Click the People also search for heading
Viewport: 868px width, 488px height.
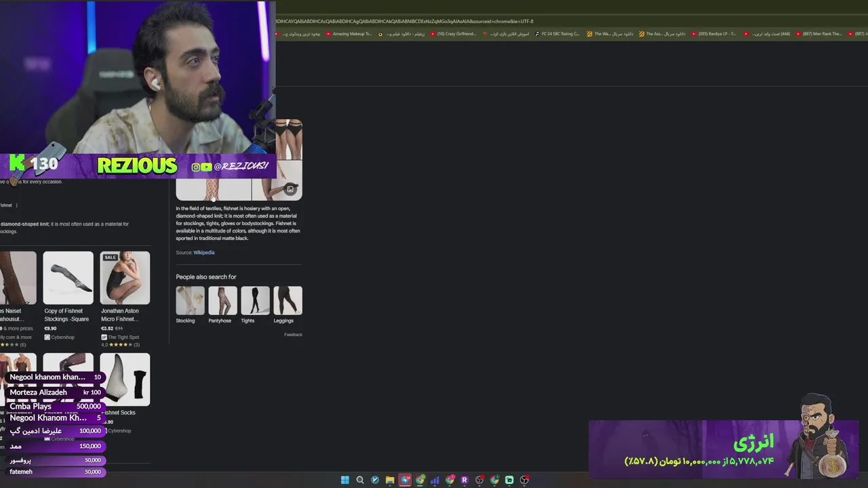(206, 277)
